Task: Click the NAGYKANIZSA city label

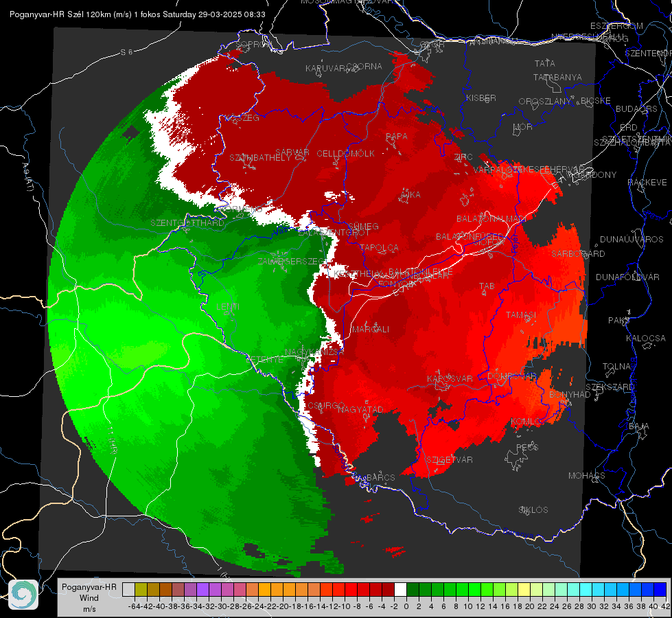Action: tap(314, 352)
